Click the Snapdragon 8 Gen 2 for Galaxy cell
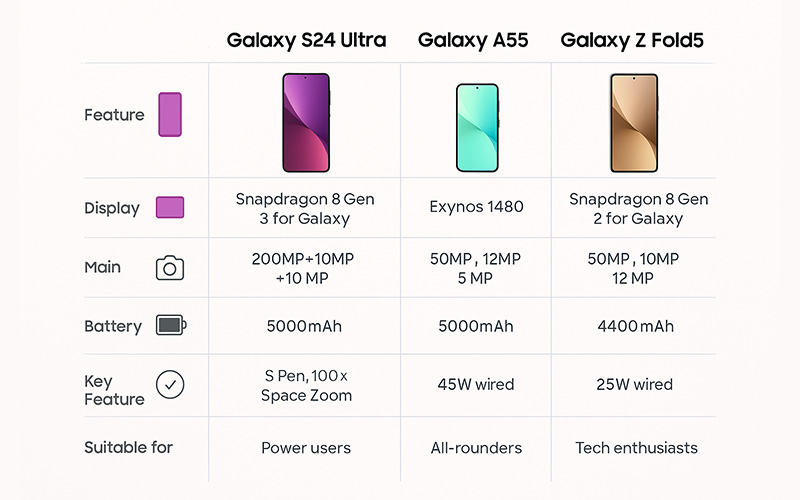Viewport: 800px width, 500px height. pos(638,209)
